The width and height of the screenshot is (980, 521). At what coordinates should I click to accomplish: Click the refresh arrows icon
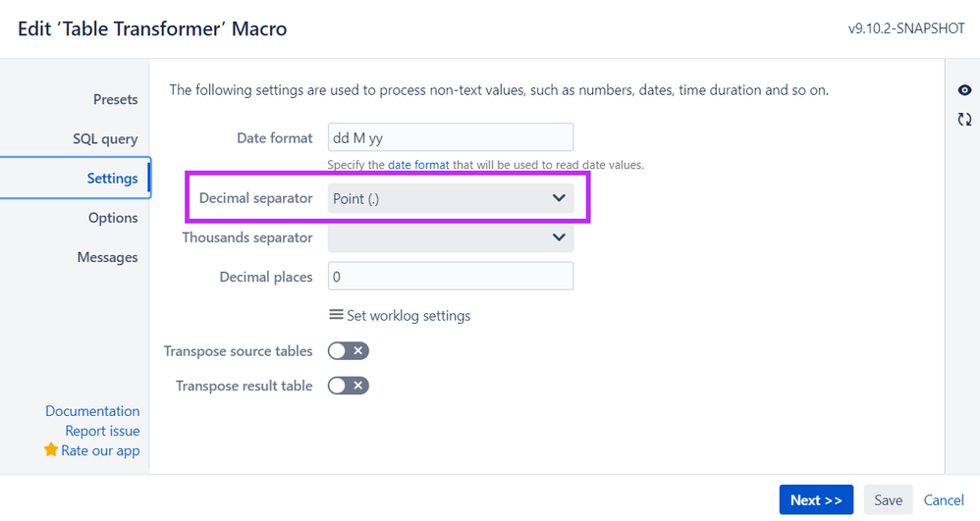pyautogui.click(x=964, y=119)
